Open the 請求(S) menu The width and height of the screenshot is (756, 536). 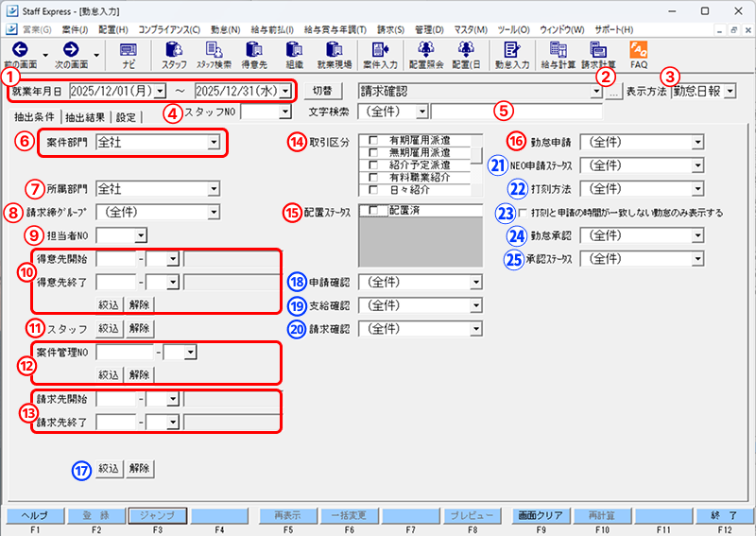tap(390, 30)
